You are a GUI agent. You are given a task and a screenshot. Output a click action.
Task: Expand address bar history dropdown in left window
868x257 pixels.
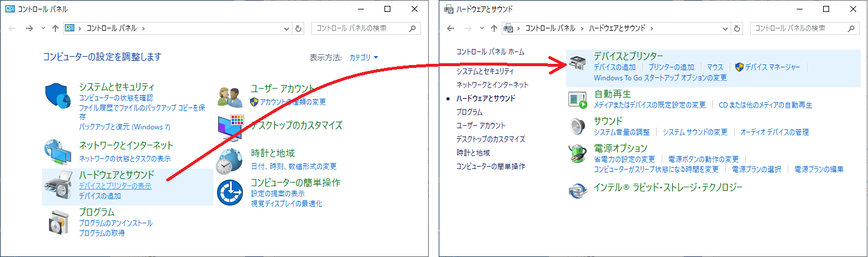coord(287,28)
